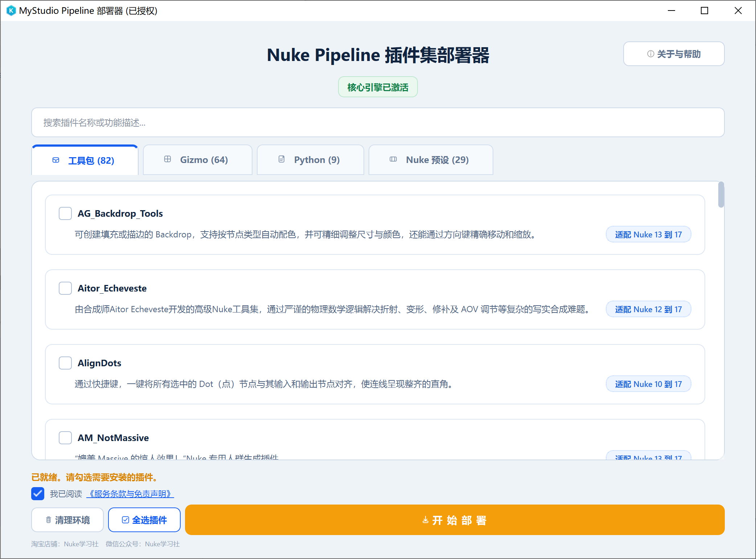Click the AlignDots description text
Image resolution: width=756 pixels, height=559 pixels.
265,384
